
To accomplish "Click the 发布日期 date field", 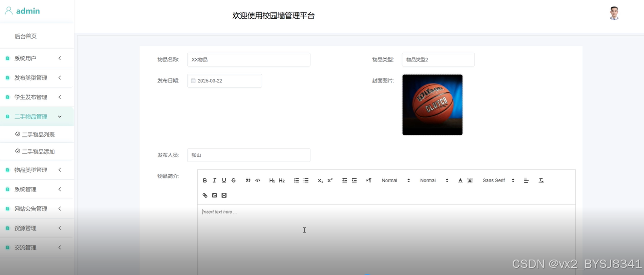I will (224, 81).
